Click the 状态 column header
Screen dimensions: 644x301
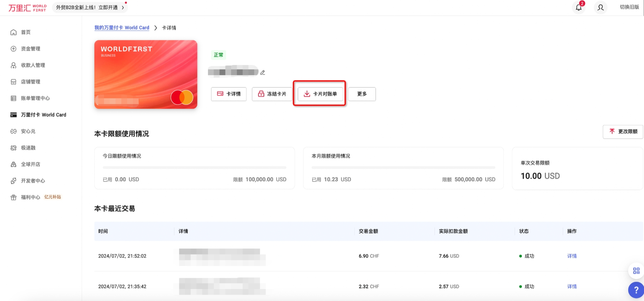click(524, 231)
